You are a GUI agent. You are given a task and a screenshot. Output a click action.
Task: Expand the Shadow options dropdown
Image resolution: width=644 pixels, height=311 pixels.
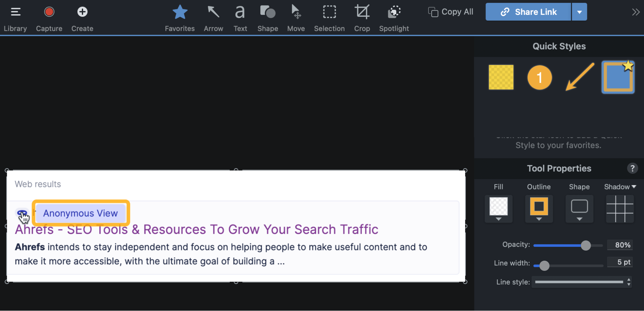pos(620,187)
